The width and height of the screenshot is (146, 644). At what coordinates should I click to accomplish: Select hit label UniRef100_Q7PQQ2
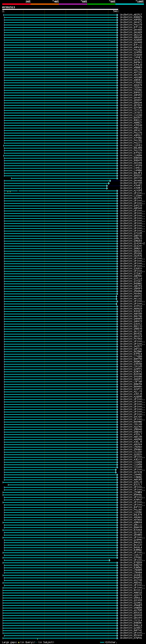131,557
